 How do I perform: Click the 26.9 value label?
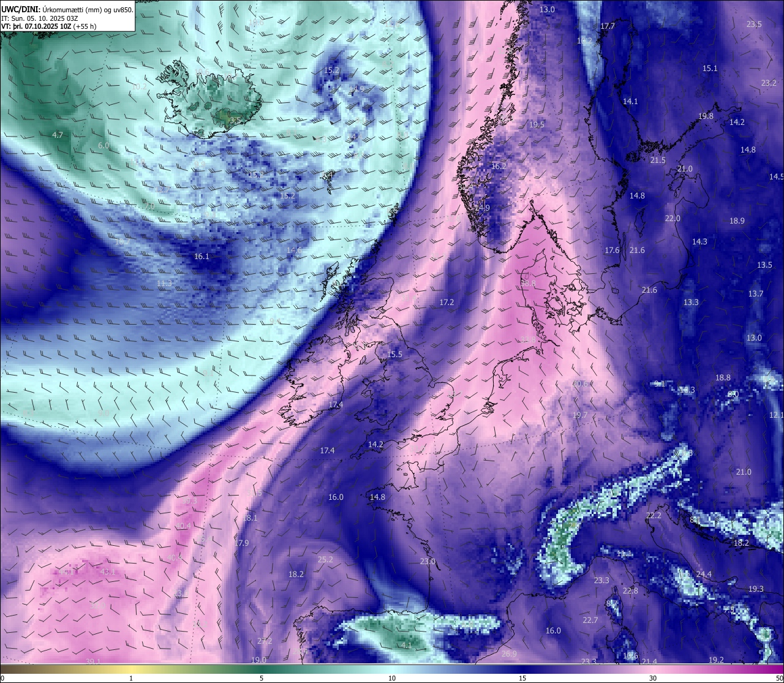(x=509, y=654)
